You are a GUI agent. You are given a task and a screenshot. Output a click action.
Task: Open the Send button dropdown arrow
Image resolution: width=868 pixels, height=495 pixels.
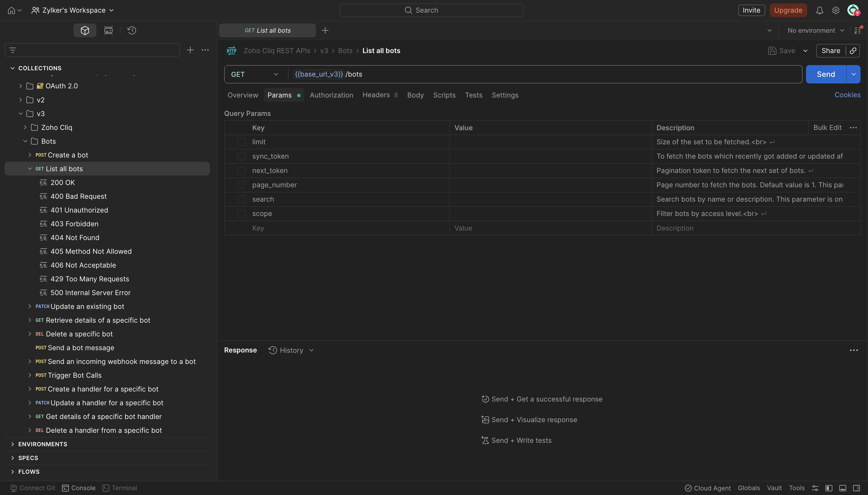pos(853,74)
